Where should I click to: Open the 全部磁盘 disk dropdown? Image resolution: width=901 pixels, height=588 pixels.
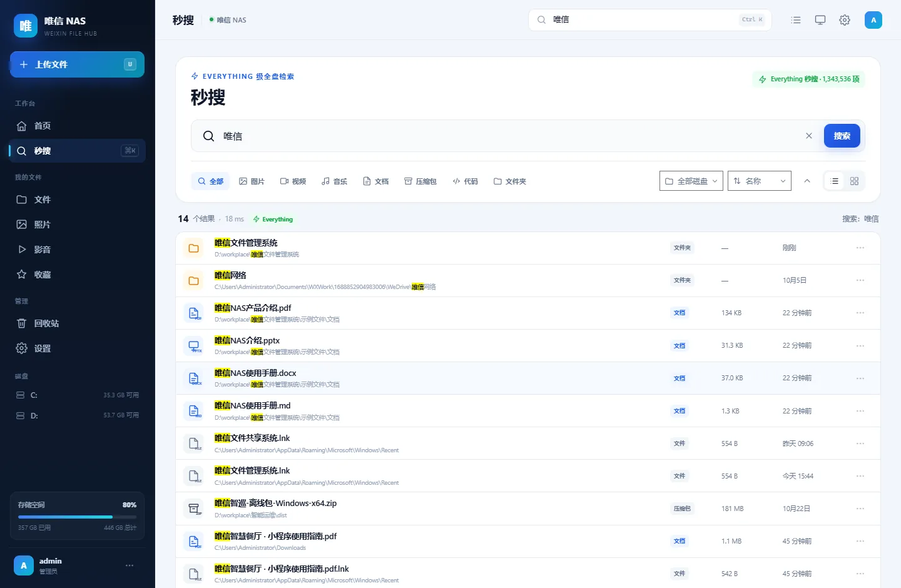click(691, 181)
